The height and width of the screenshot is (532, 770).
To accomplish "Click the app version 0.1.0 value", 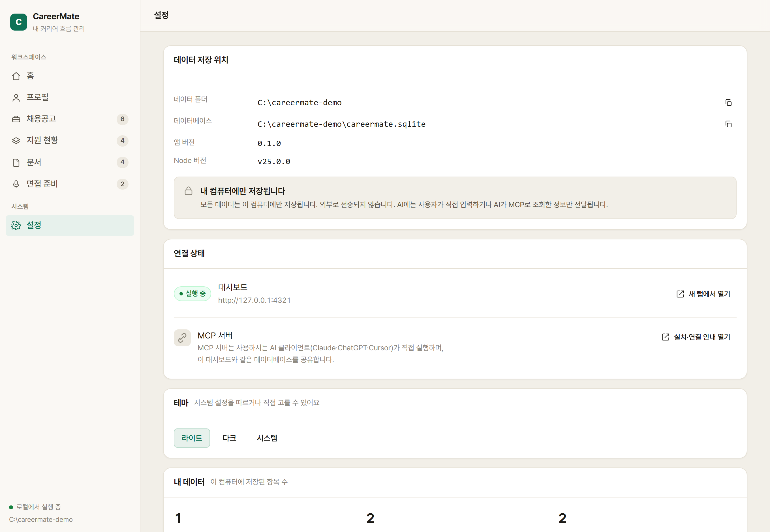I will click(269, 144).
